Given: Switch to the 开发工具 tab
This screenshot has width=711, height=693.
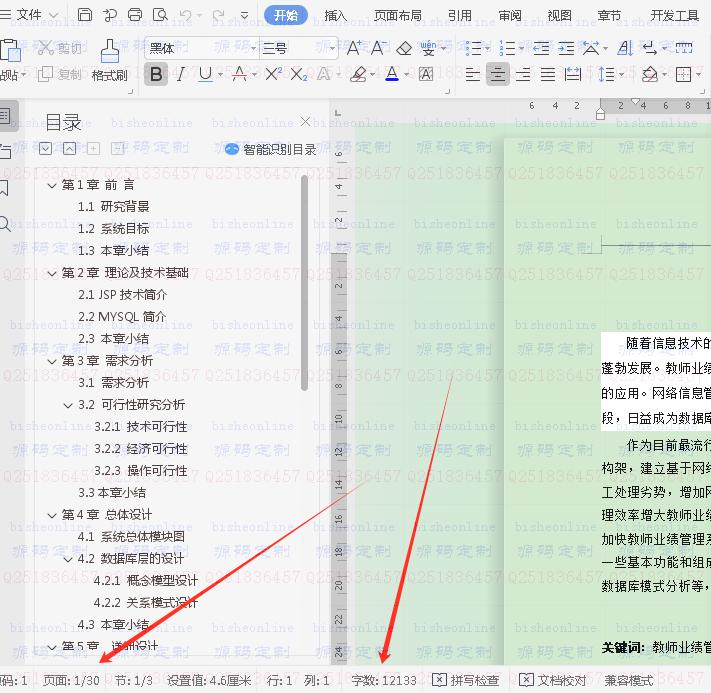Looking at the screenshot, I should pos(675,15).
